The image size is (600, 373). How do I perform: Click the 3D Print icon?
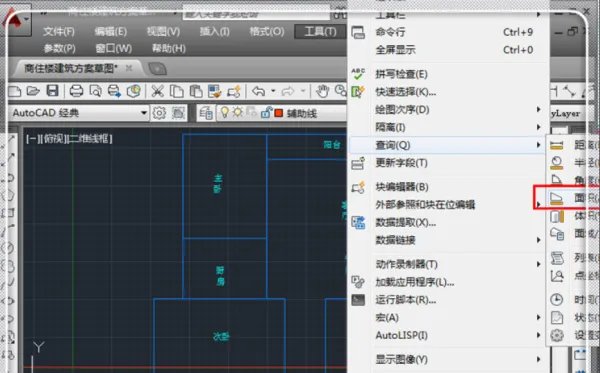134,91
